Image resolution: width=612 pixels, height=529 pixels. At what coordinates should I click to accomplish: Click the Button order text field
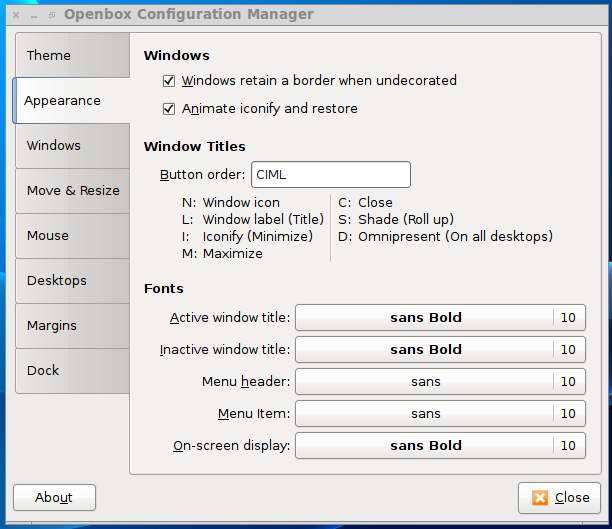pyautogui.click(x=331, y=175)
